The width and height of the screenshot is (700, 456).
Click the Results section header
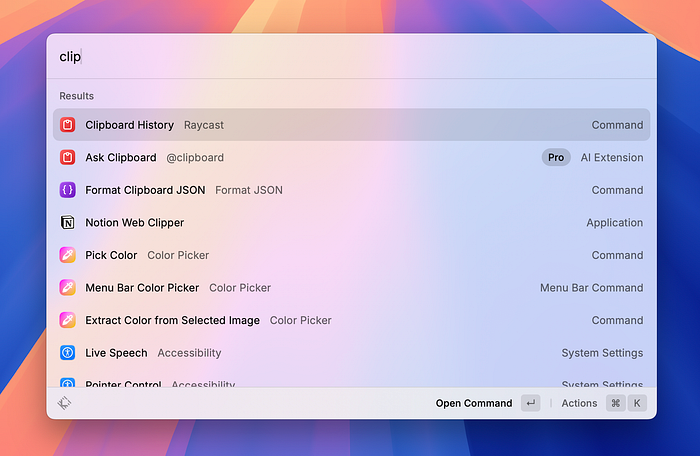click(x=76, y=96)
